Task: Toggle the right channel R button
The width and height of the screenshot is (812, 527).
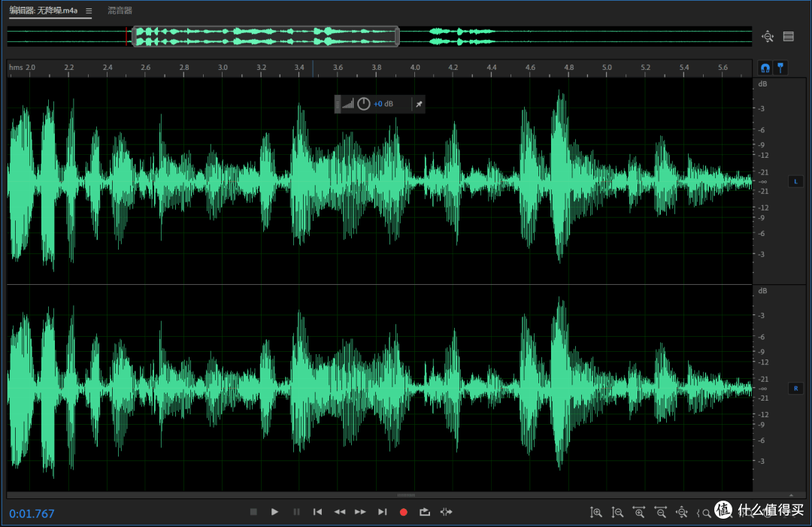Action: click(796, 388)
